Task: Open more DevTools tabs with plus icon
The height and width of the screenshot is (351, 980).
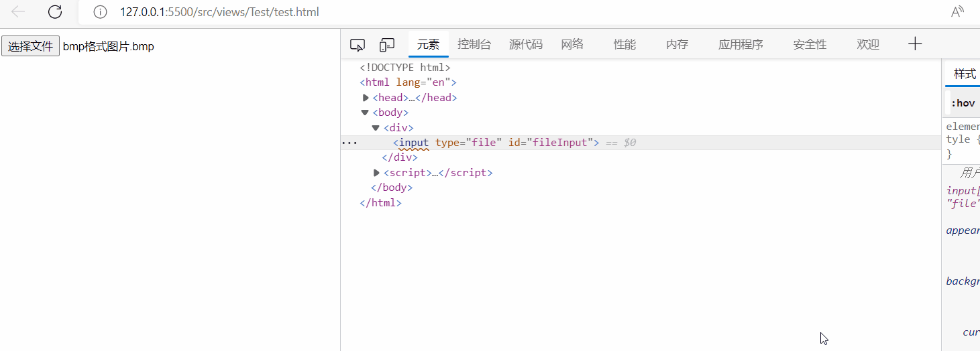Action: tap(915, 44)
